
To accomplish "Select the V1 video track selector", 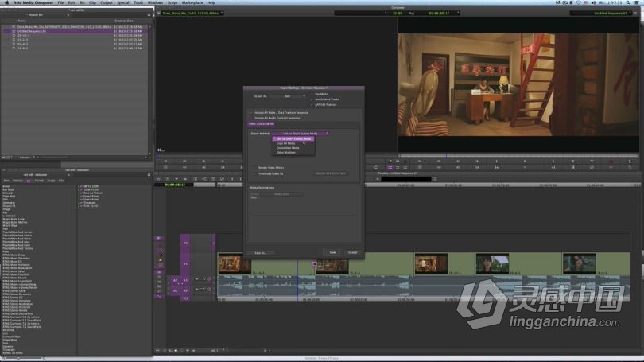I will (x=185, y=263).
